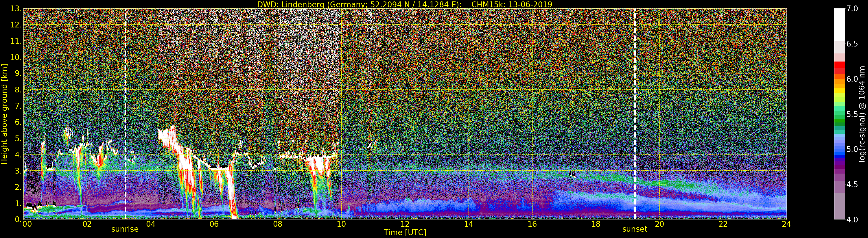Image resolution: width=868 pixels, height=238 pixels.
Task: Click the time tick label '22'
Action: pos(723,224)
